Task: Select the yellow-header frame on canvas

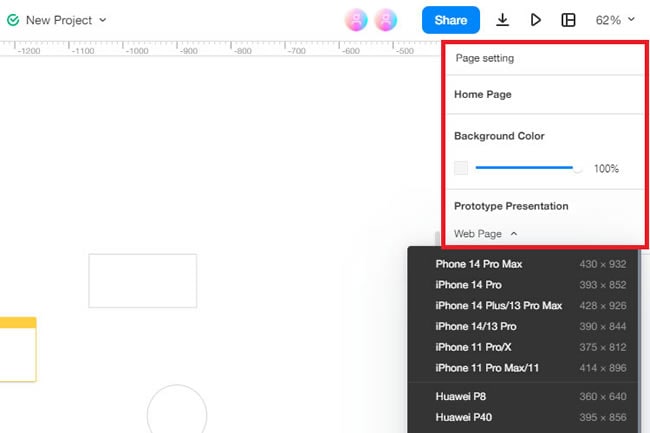Action: coord(18,349)
